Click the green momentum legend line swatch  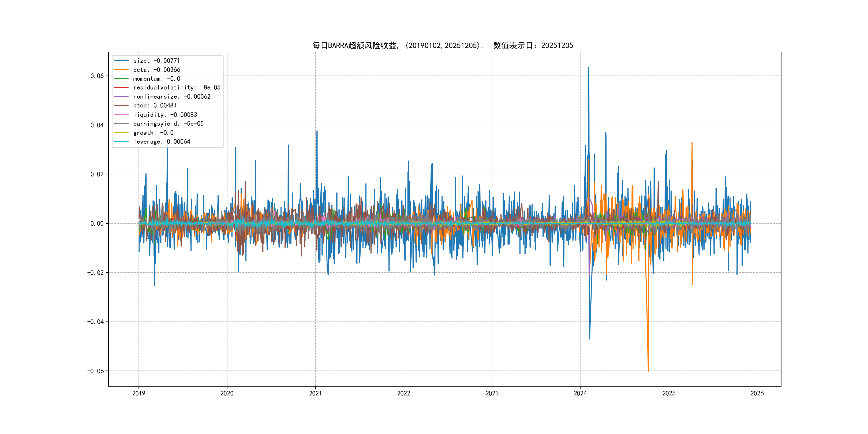[x=121, y=78]
